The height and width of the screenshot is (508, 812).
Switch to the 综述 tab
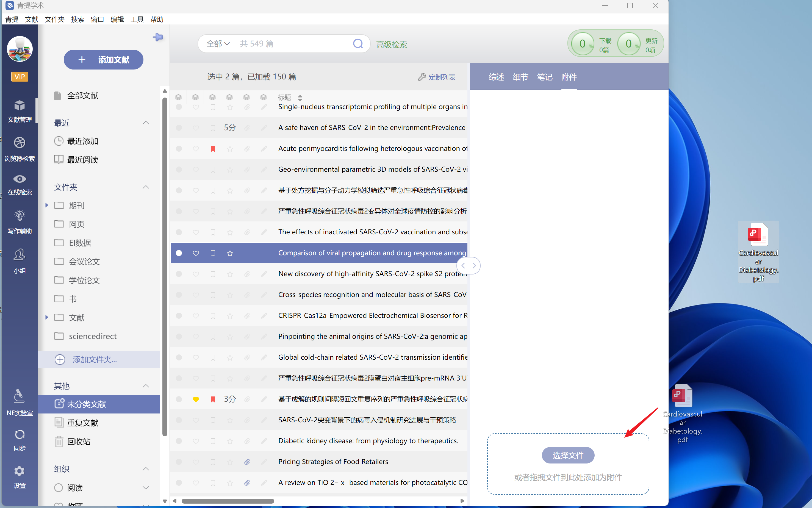pyautogui.click(x=496, y=77)
